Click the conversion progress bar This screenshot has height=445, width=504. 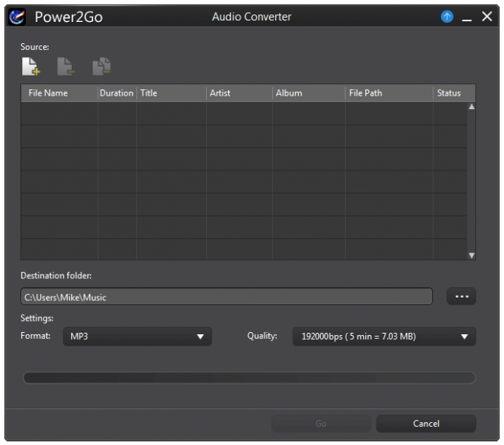pos(249,378)
